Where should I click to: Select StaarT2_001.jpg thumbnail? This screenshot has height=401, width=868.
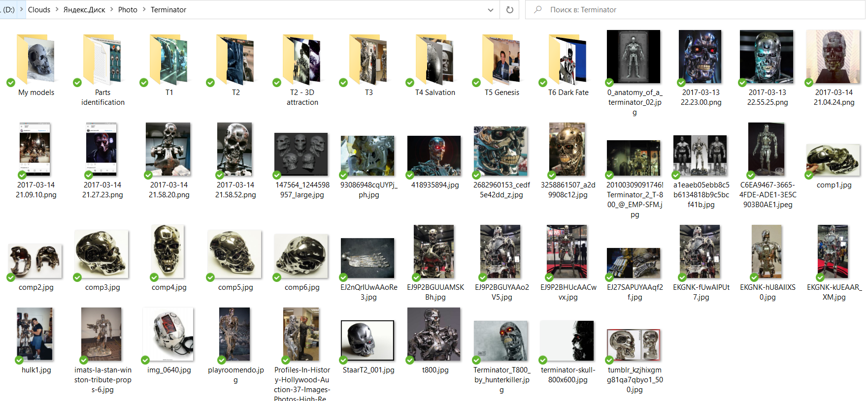click(367, 340)
